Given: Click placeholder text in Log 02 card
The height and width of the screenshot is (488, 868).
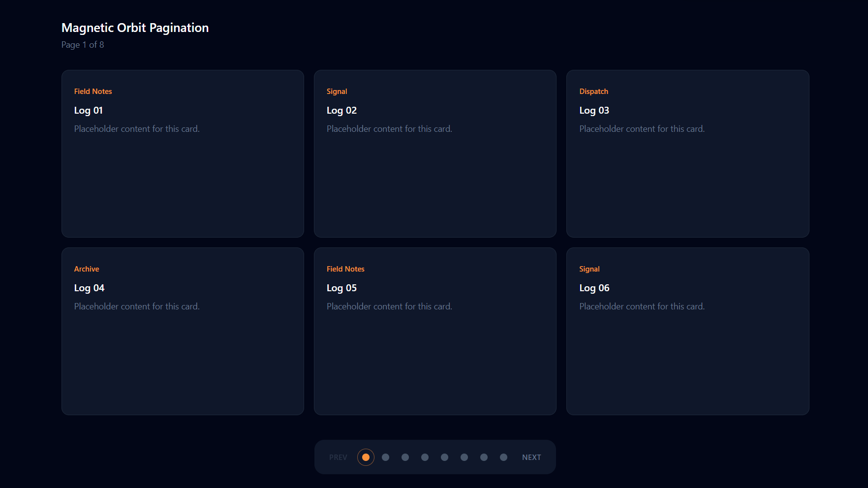Looking at the screenshot, I should click(389, 129).
